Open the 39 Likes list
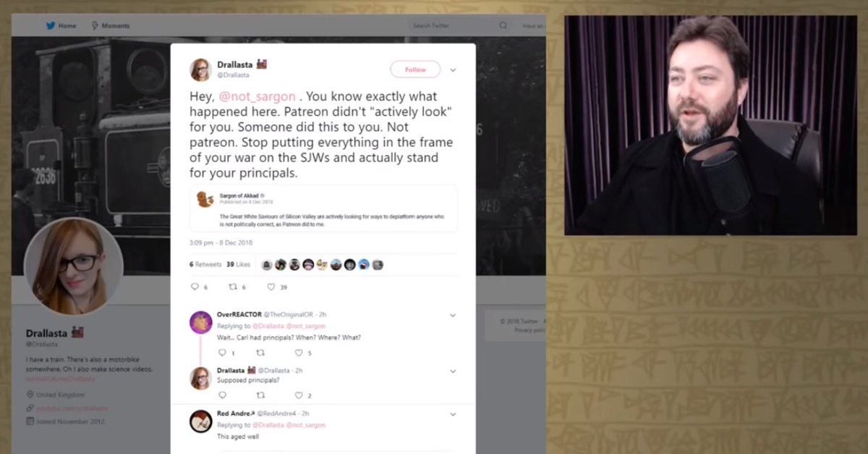The width and height of the screenshot is (868, 454). 238,264
